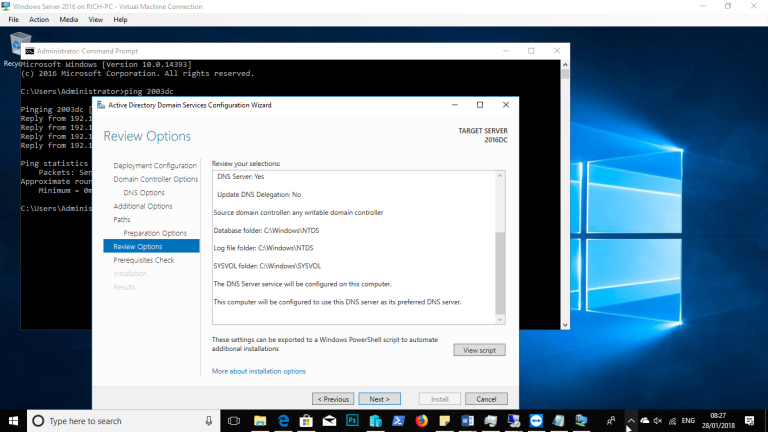Open More about installation options link

259,371
